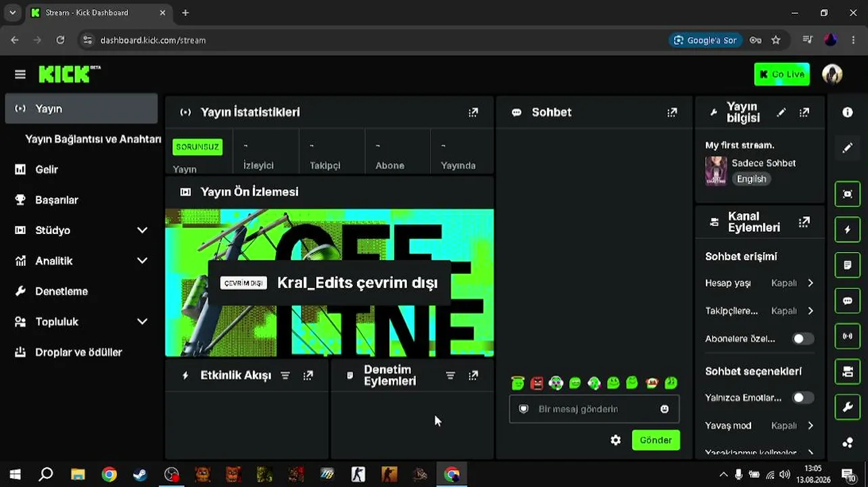Open the Denetim Eylemleri filter icon
This screenshot has width=868, height=487.
tap(450, 375)
